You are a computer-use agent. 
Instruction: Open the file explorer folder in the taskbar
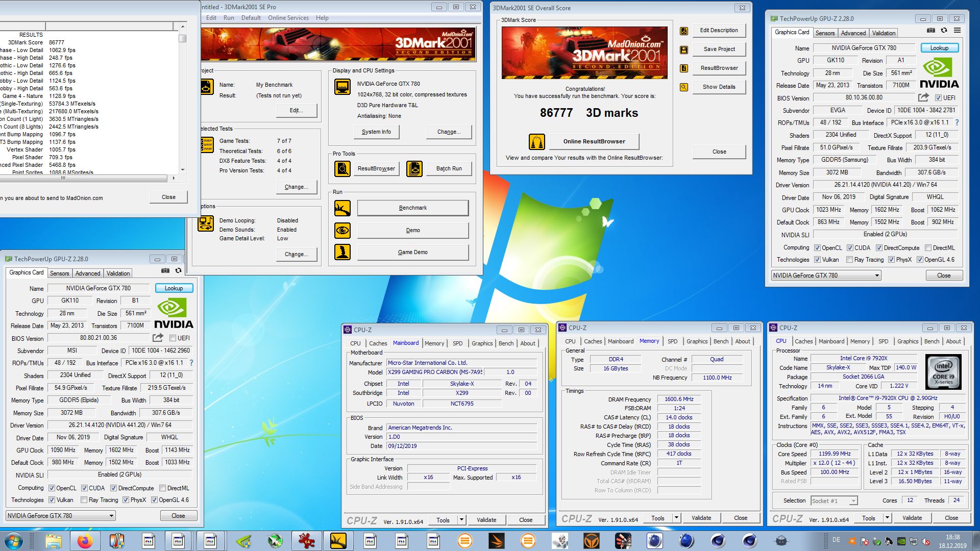[x=54, y=541]
